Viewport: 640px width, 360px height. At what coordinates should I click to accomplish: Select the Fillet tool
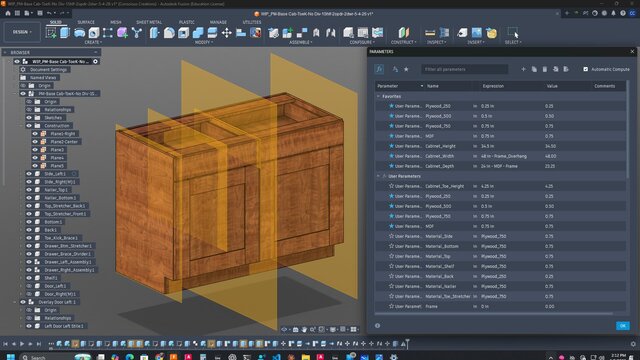click(x=169, y=33)
